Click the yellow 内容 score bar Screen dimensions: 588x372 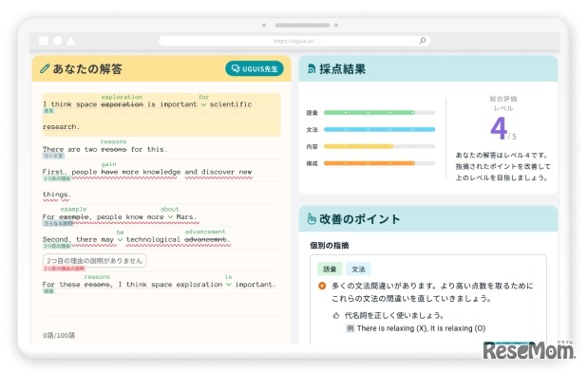(x=379, y=146)
